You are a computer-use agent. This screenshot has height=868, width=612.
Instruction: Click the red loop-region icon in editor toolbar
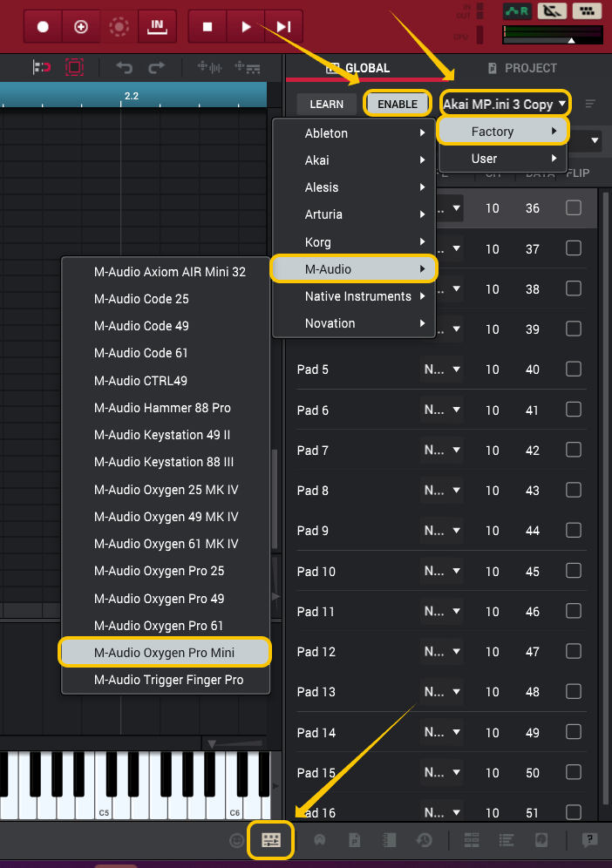point(42,67)
